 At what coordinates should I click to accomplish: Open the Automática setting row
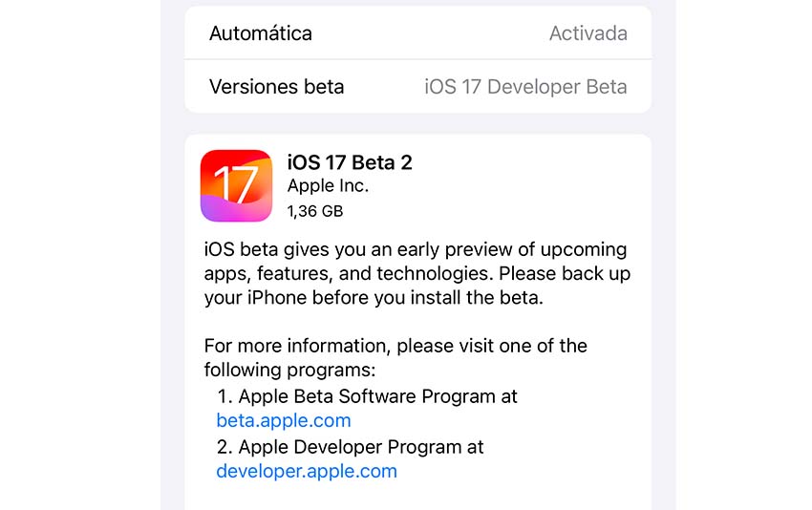(417, 33)
